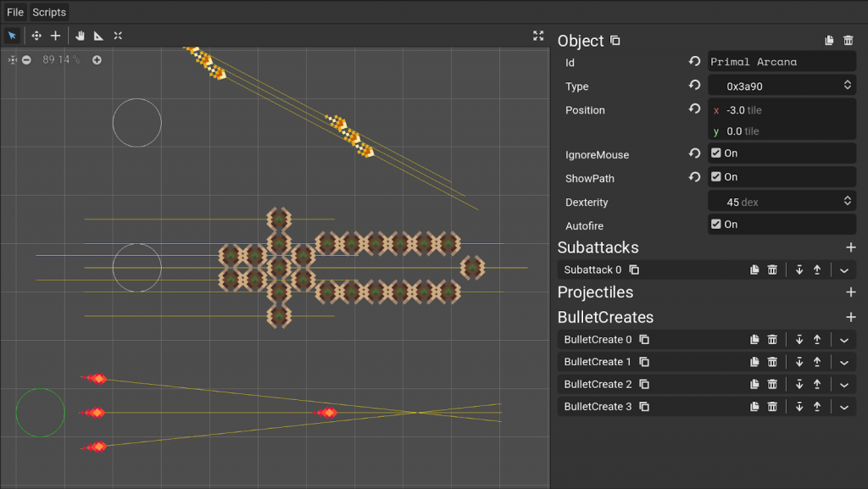Delete BulletCreate 2 entry
The image size is (868, 489).
pos(772,385)
